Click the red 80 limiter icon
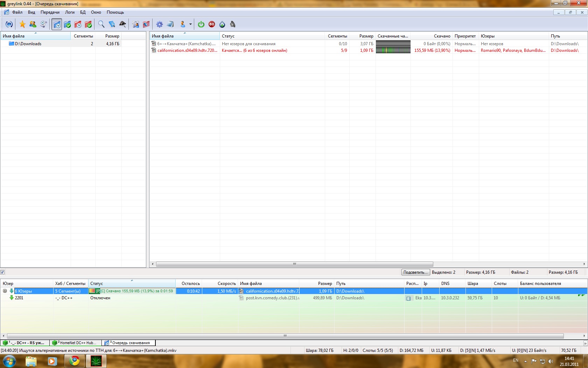 (212, 24)
